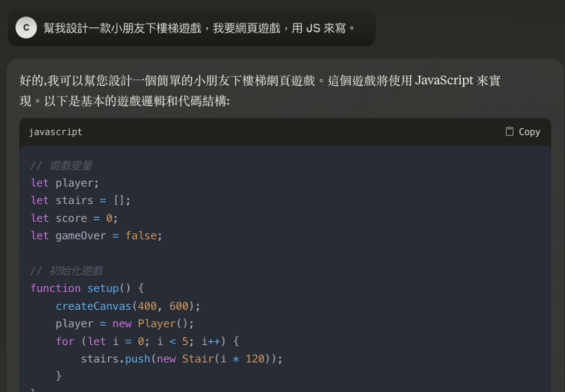Click the function setup() declaration line
Image resolution: width=565 pixels, height=392 pixels.
(x=87, y=288)
